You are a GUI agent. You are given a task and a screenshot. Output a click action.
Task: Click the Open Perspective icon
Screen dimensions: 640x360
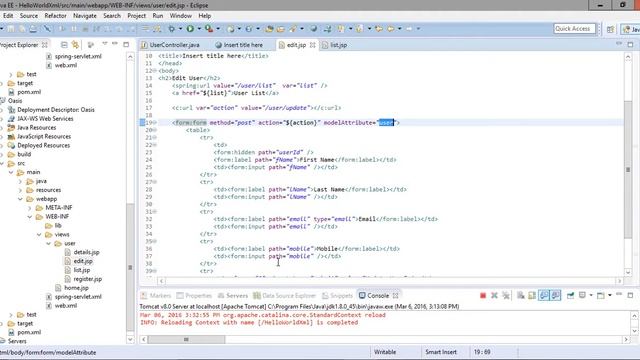click(610, 29)
